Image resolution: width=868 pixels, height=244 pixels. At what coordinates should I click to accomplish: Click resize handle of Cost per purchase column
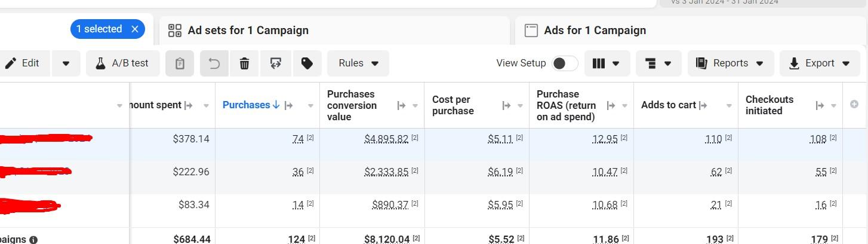pyautogui.click(x=507, y=105)
